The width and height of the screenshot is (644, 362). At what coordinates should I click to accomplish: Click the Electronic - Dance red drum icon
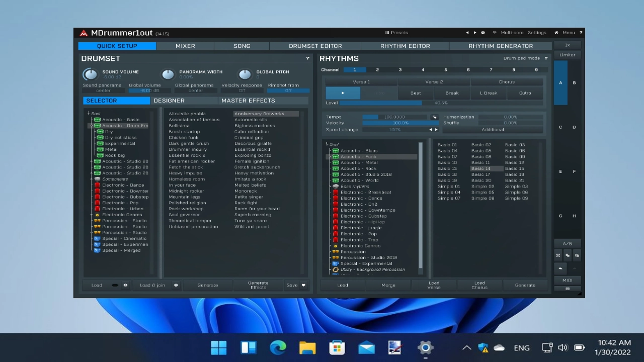(97, 185)
